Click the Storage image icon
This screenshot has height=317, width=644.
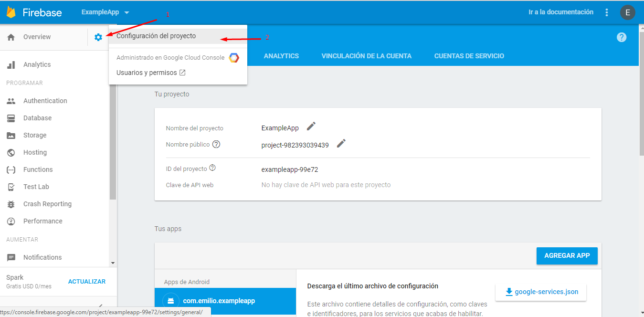tap(11, 135)
